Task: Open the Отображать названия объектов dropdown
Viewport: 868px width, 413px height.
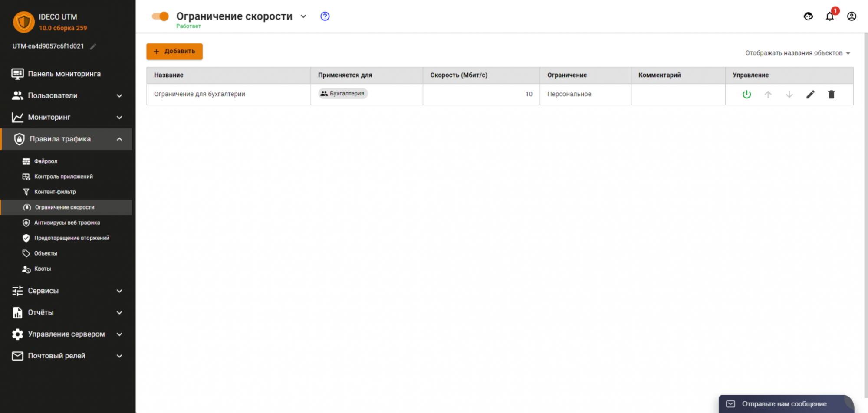Action: [x=797, y=53]
